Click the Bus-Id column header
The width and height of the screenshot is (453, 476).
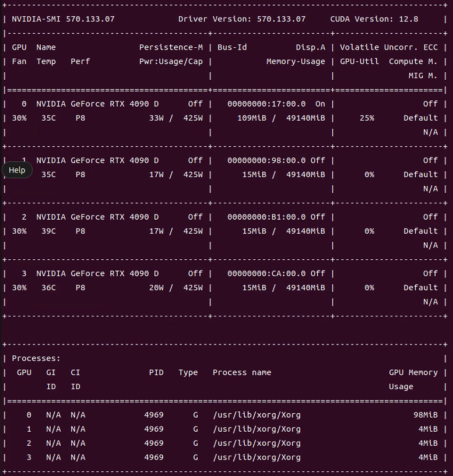click(x=232, y=47)
